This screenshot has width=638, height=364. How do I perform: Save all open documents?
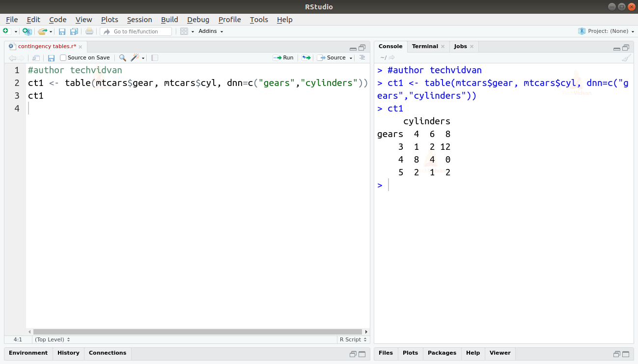point(74,31)
